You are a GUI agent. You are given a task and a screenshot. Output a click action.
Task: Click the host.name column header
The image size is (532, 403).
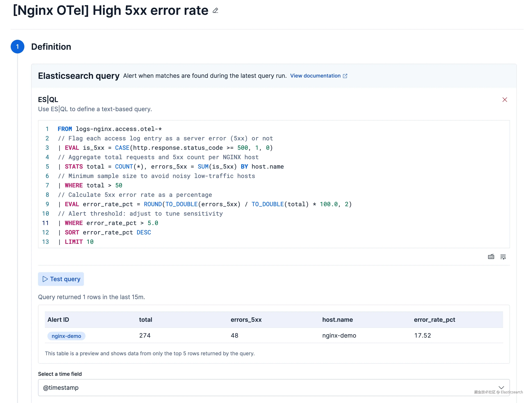pyautogui.click(x=337, y=319)
